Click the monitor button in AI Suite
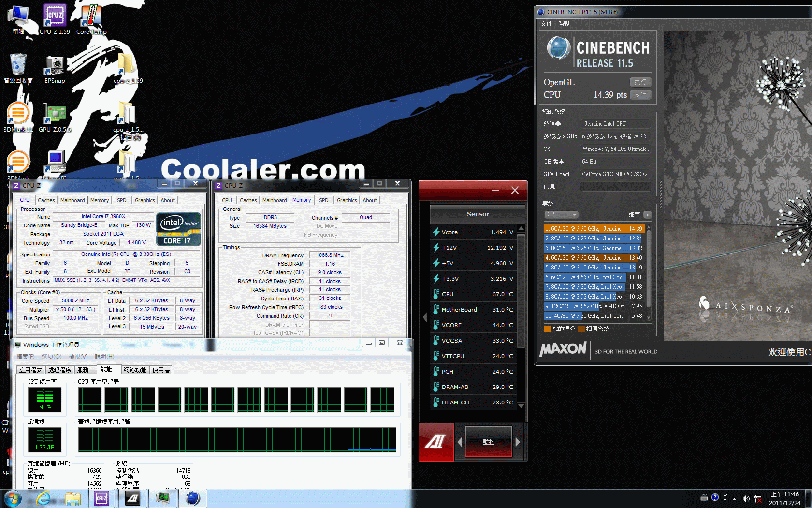The width and height of the screenshot is (812, 508). 489,442
